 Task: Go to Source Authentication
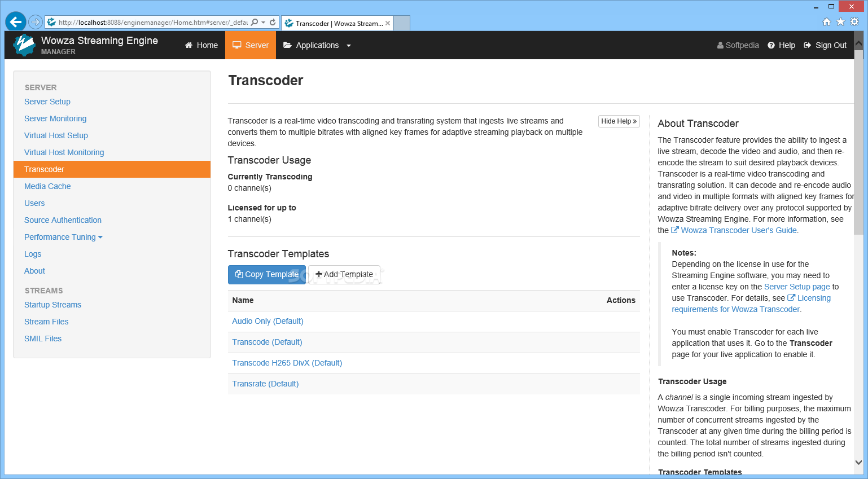[63, 220]
